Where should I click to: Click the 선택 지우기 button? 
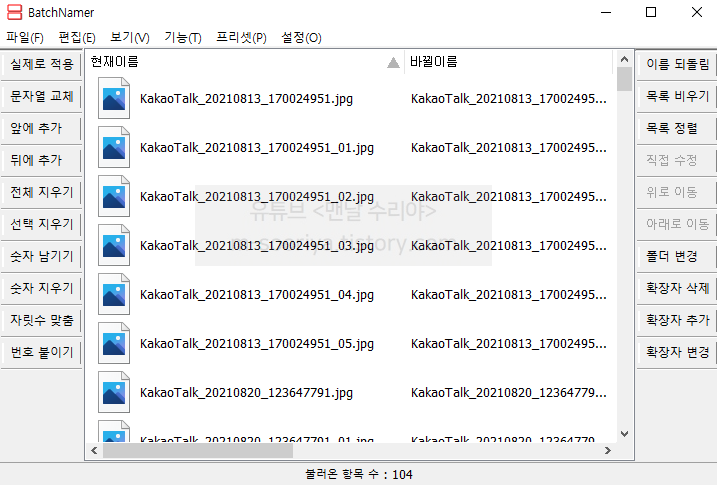coord(41,224)
